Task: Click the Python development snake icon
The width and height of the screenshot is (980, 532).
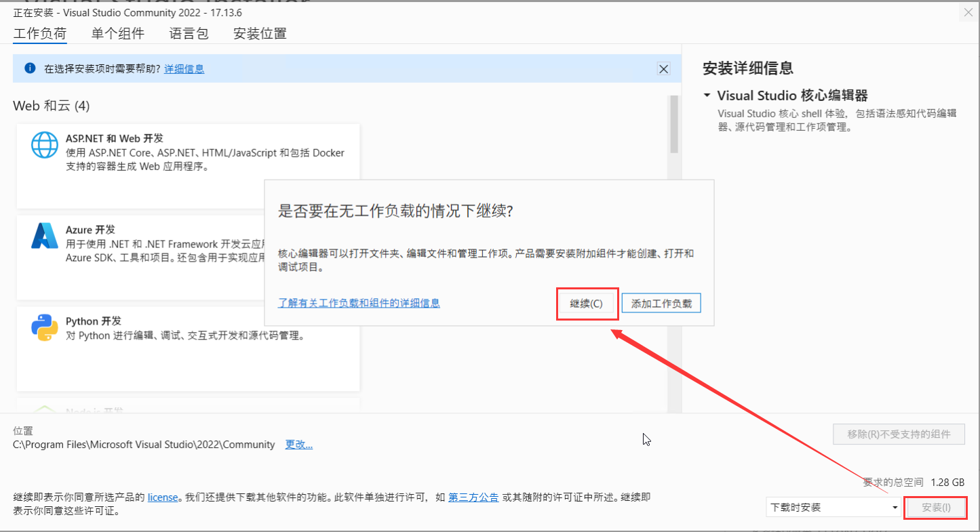Action: (x=45, y=327)
